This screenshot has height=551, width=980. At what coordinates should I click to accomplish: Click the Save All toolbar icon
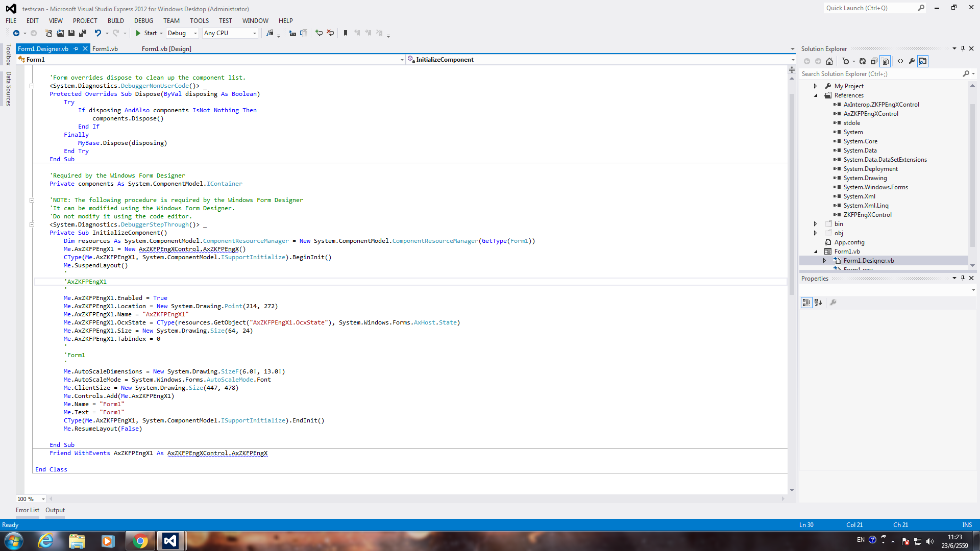[x=83, y=33]
